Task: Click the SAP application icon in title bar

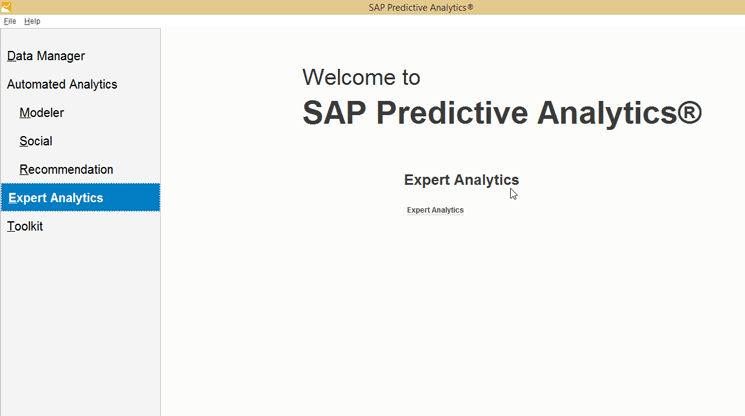Action: (6, 7)
